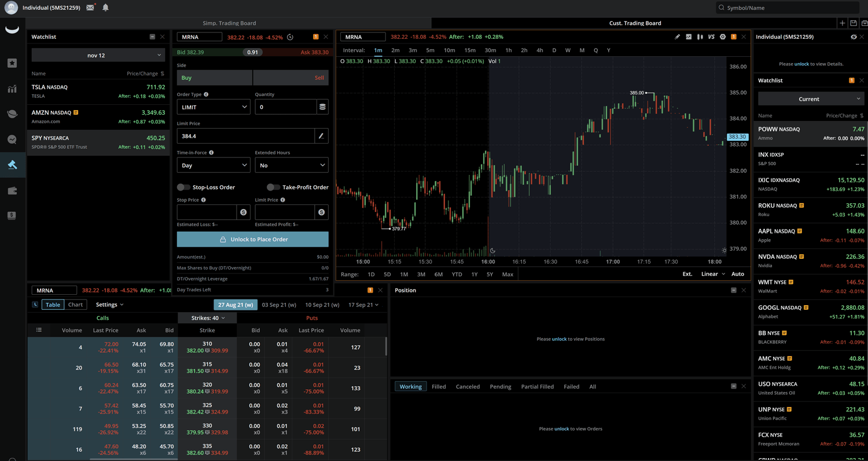Open the Canceled orders tab

click(468, 386)
